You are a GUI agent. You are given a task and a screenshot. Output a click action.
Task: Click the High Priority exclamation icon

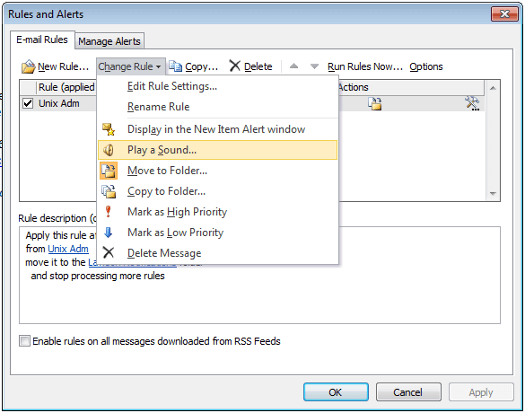[x=108, y=211]
